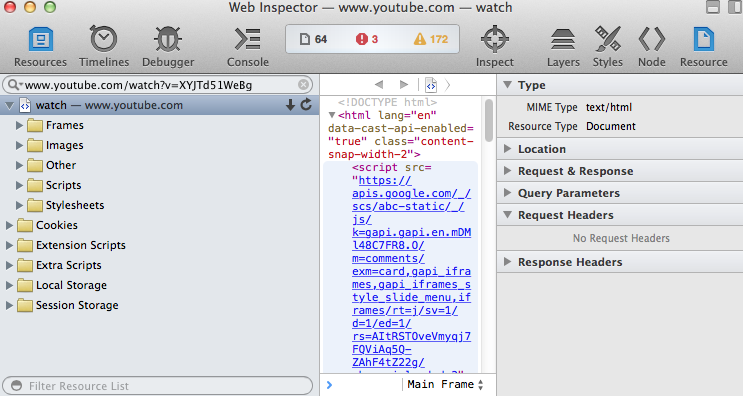Click the source document path icon

431,85
